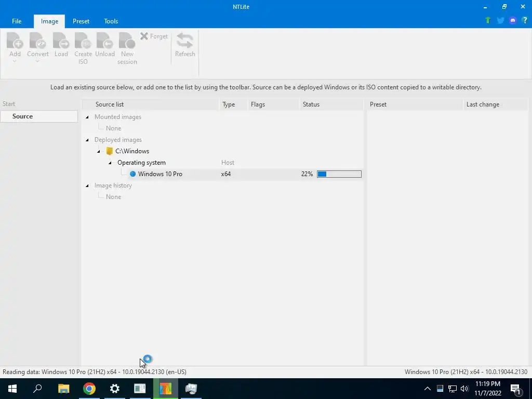Image resolution: width=532 pixels, height=399 pixels.
Task: Open the volume speaker tray icon
Action: (x=464, y=389)
